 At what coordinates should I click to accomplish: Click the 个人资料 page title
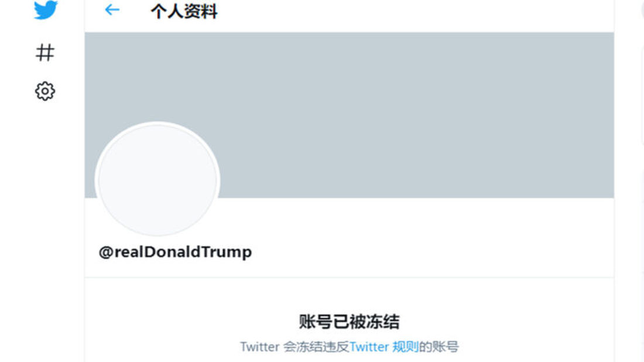click(184, 11)
